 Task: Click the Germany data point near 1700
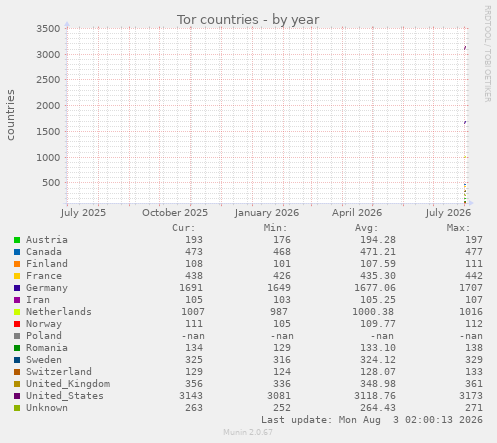click(465, 122)
